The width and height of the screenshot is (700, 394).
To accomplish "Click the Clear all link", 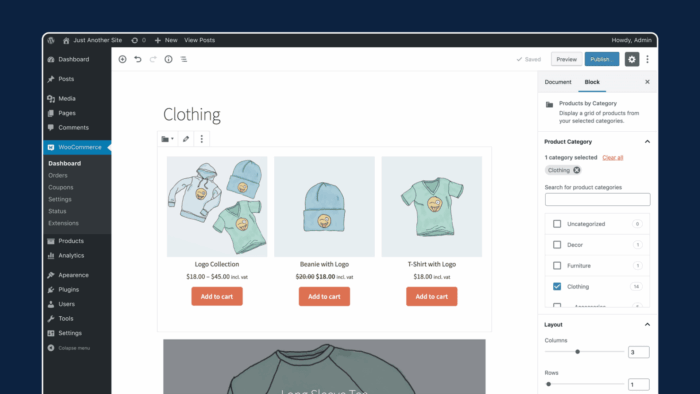I will [612, 158].
